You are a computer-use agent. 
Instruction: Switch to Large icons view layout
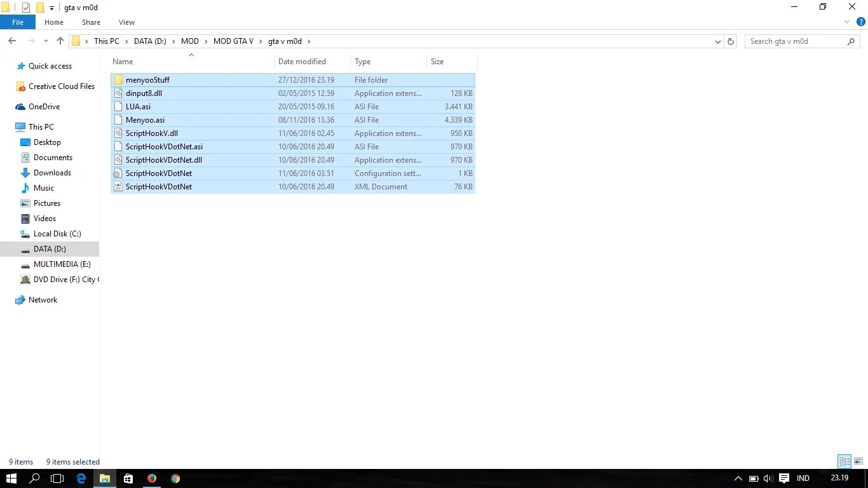(x=858, y=462)
